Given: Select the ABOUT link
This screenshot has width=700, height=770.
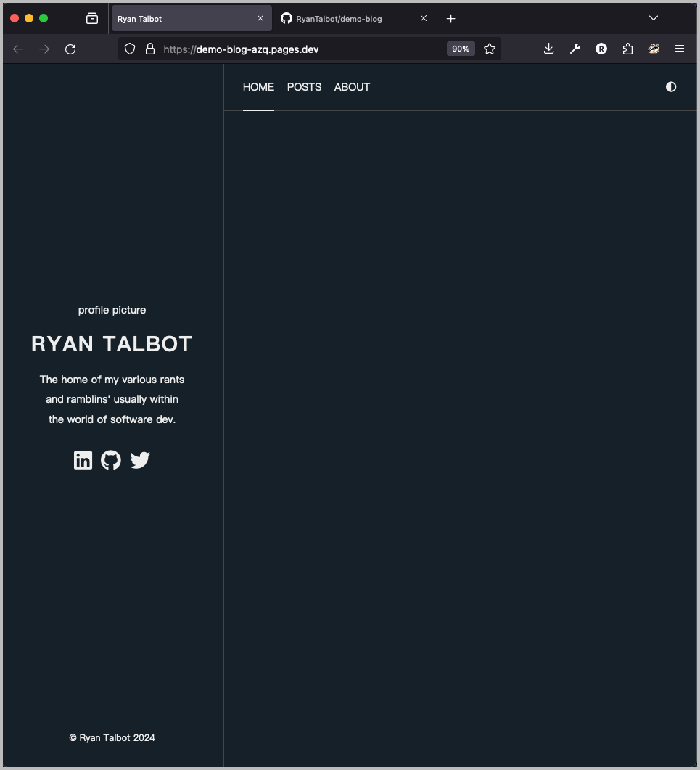Looking at the screenshot, I should (x=352, y=87).
